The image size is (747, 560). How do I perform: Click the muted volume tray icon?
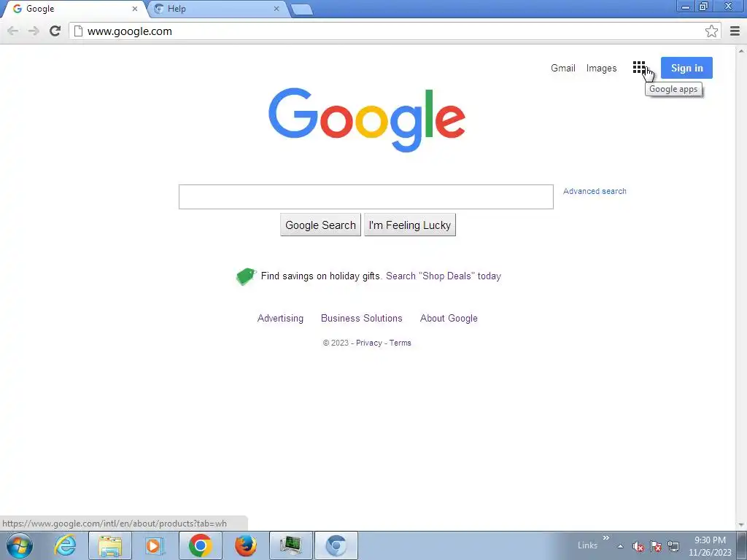(638, 547)
